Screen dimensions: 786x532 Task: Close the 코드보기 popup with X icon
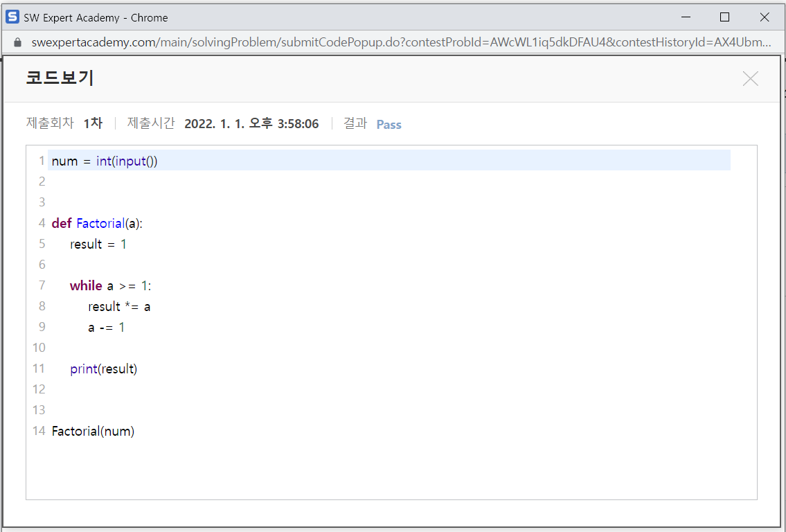tap(750, 79)
